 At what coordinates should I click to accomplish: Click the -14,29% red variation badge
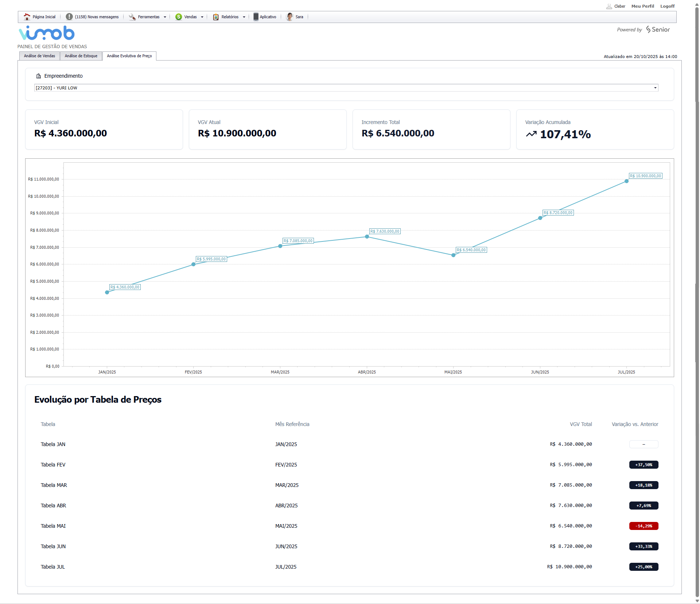[643, 526]
